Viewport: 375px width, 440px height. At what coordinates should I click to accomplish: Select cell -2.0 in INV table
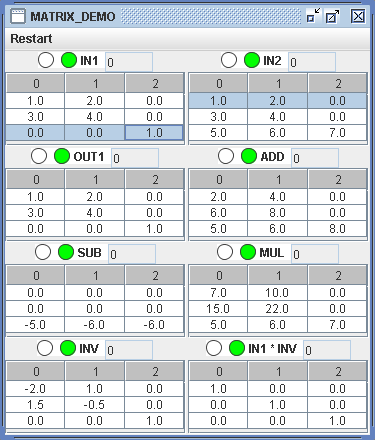click(35, 389)
